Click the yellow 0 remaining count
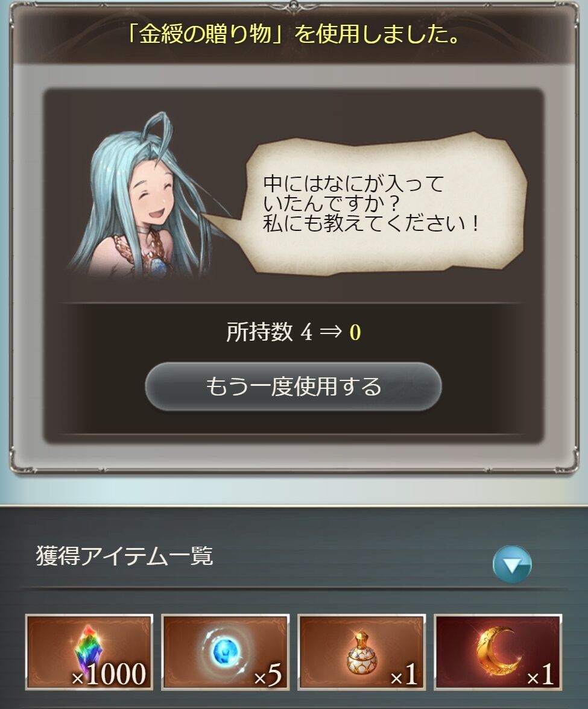 point(355,333)
